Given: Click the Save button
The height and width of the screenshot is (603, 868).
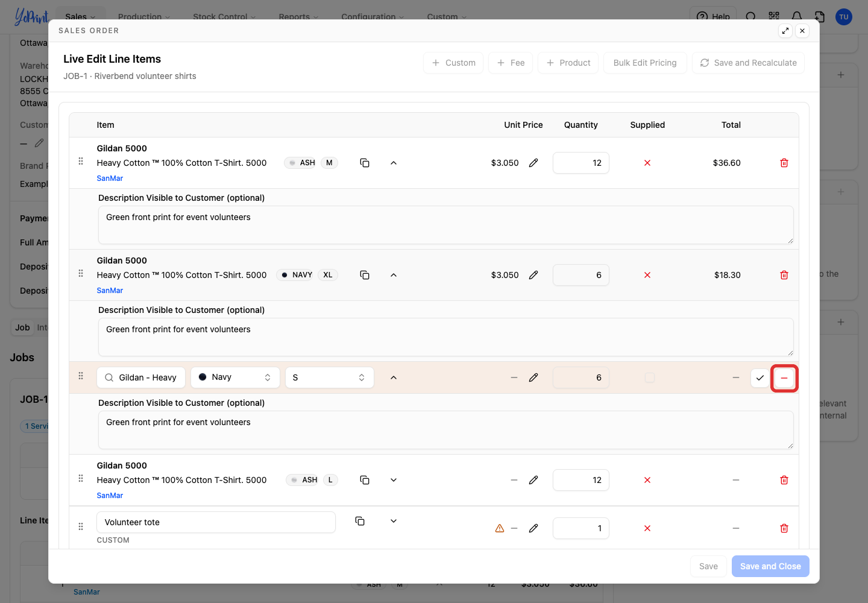Looking at the screenshot, I should pos(708,566).
